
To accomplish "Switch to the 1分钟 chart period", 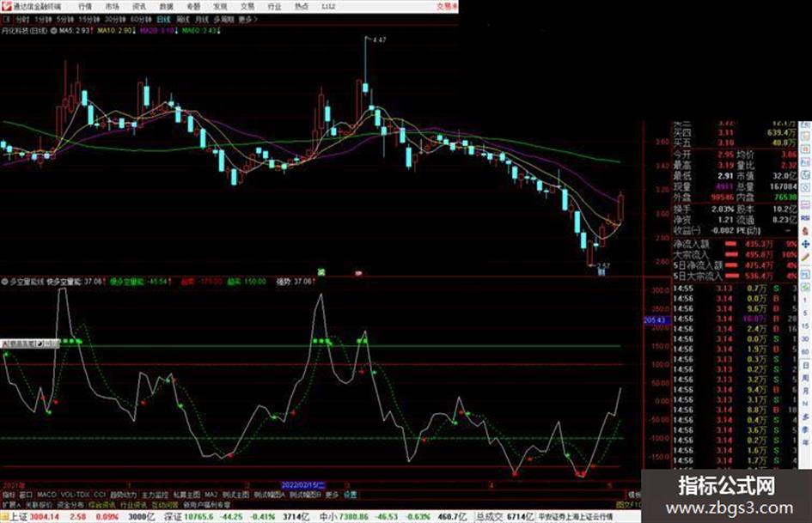I will (43, 19).
